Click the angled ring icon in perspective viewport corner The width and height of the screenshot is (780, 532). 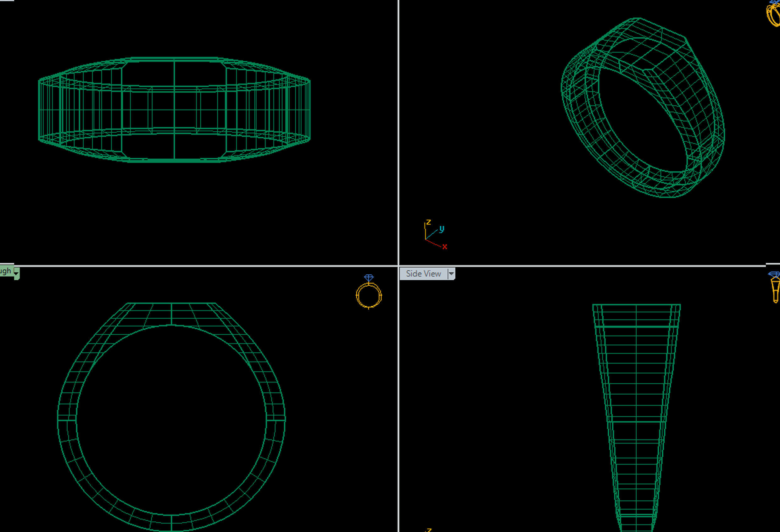point(773,14)
